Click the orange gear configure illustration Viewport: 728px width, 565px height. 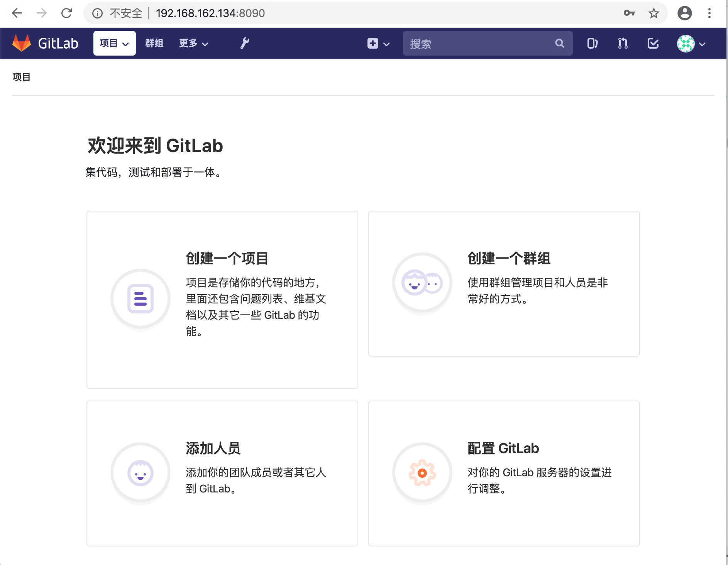click(422, 473)
